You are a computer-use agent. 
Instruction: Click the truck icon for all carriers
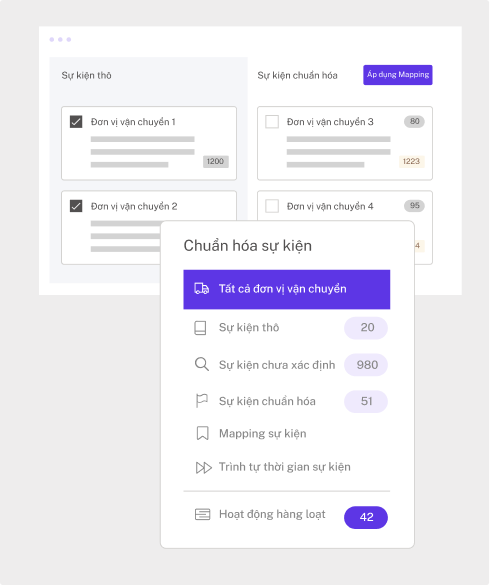[x=202, y=289]
